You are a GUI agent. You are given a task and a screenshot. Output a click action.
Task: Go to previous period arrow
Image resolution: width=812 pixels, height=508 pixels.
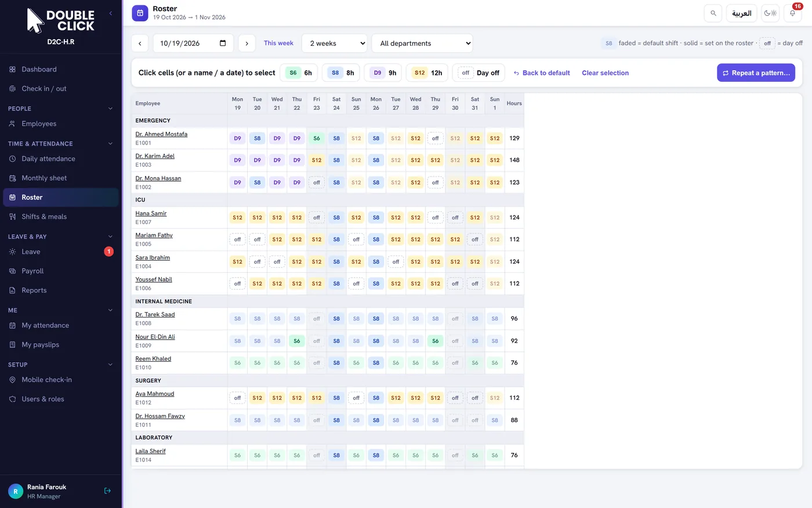point(140,44)
